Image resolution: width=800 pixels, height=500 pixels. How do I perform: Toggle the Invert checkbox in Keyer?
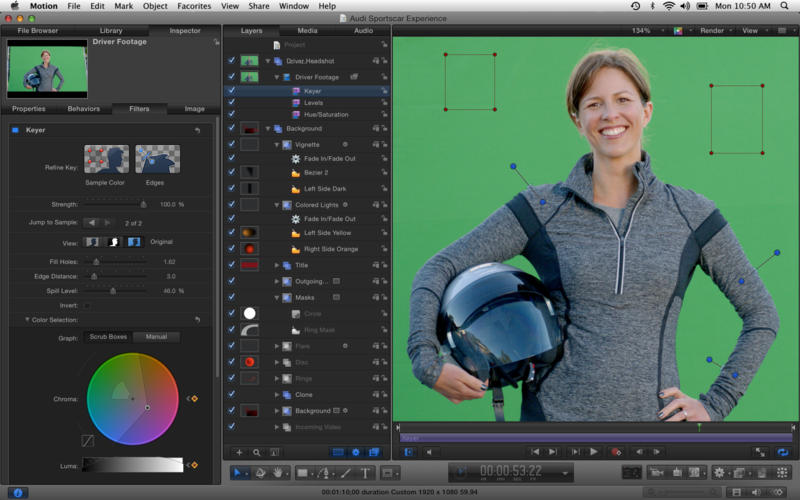tap(87, 305)
